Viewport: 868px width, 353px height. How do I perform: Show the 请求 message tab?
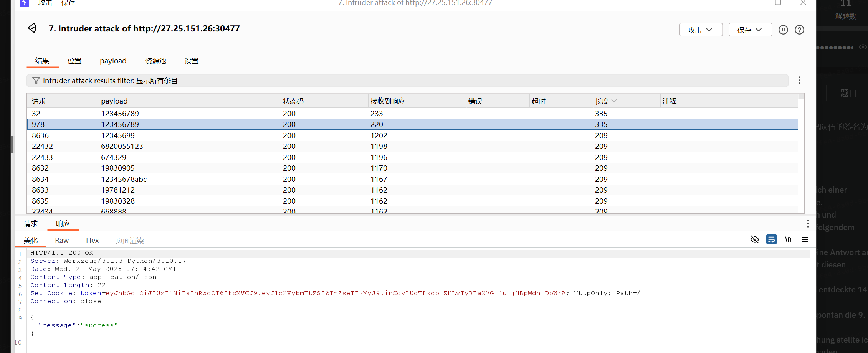point(31,224)
